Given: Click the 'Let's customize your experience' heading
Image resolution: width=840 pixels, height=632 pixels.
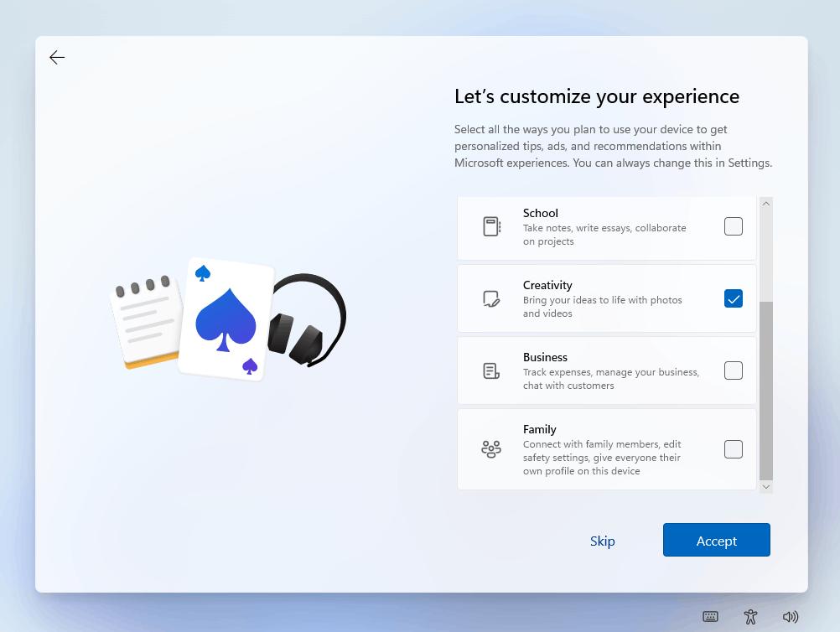Looking at the screenshot, I should point(597,96).
